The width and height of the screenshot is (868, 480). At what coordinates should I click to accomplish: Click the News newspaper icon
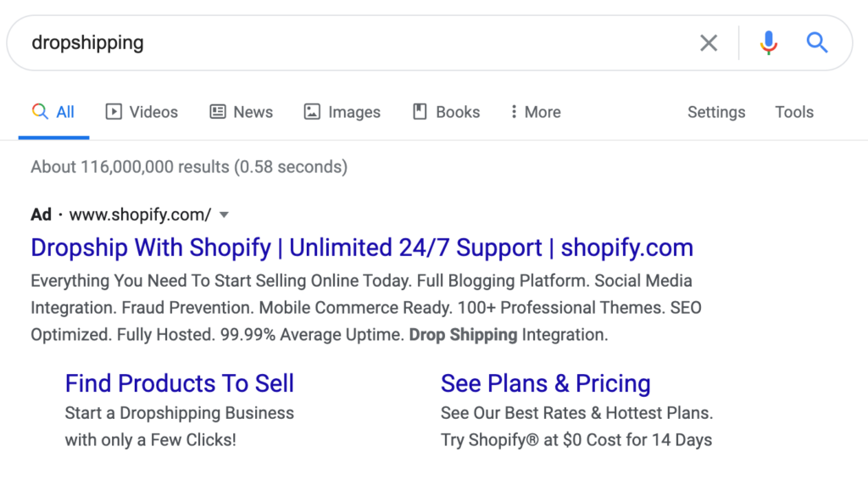[x=218, y=112]
